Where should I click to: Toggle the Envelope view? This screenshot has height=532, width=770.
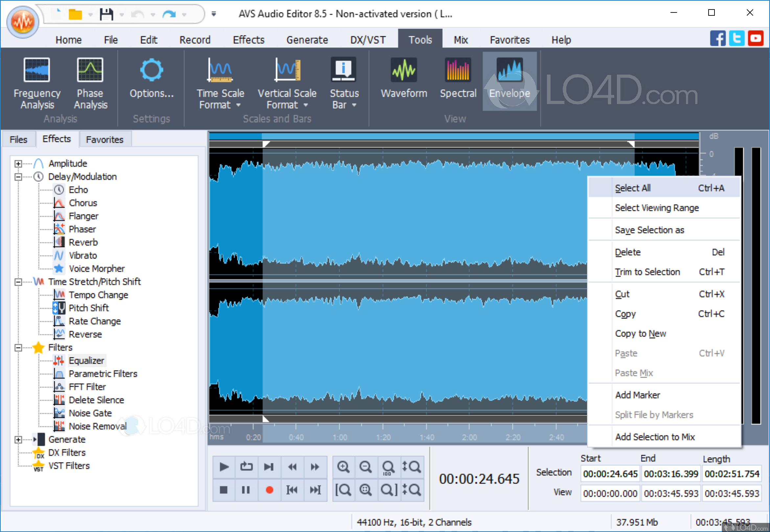click(509, 80)
